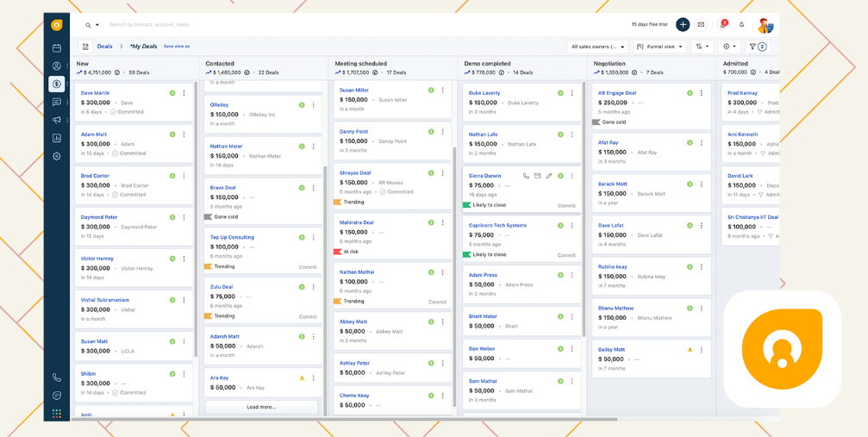868x437 pixels.
Task: Open the calendar icon in the sidebar
Action: 57,48
